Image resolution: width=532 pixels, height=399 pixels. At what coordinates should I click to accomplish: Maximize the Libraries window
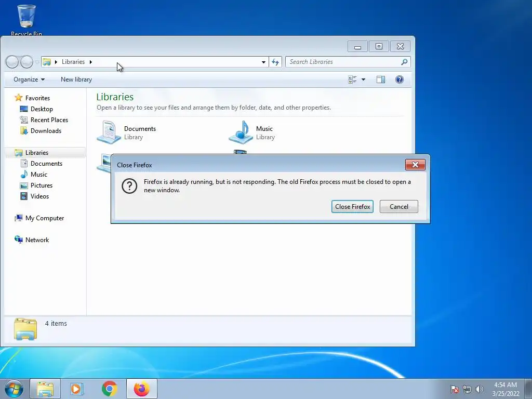click(379, 46)
